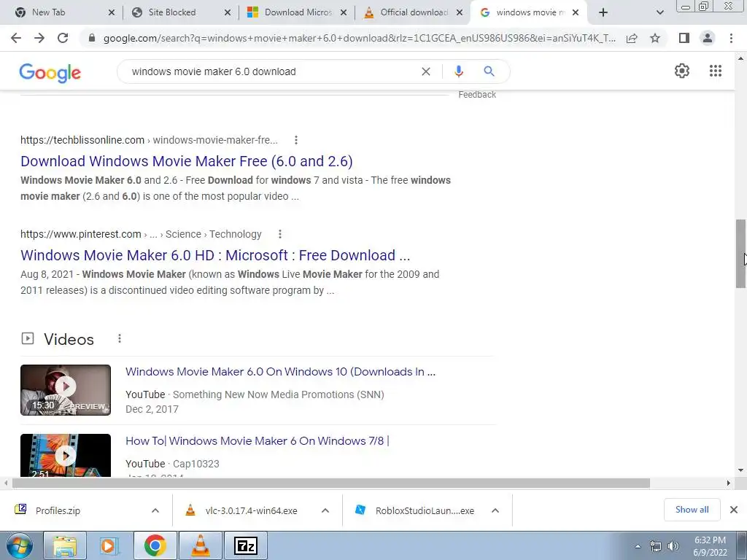Open the vlc-3.0.17.4-win64.exe download
Screen dimensions: 747x560
pyautogui.click(x=251, y=510)
